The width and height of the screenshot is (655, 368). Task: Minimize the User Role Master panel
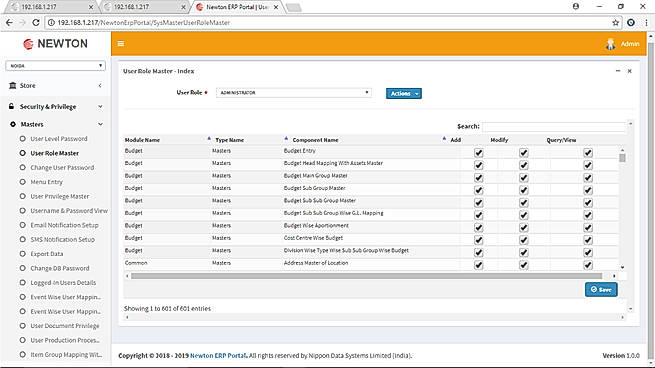(x=618, y=71)
